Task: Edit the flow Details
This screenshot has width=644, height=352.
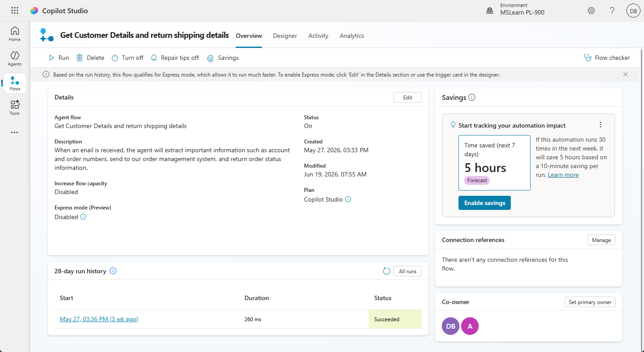Action: coord(408,97)
